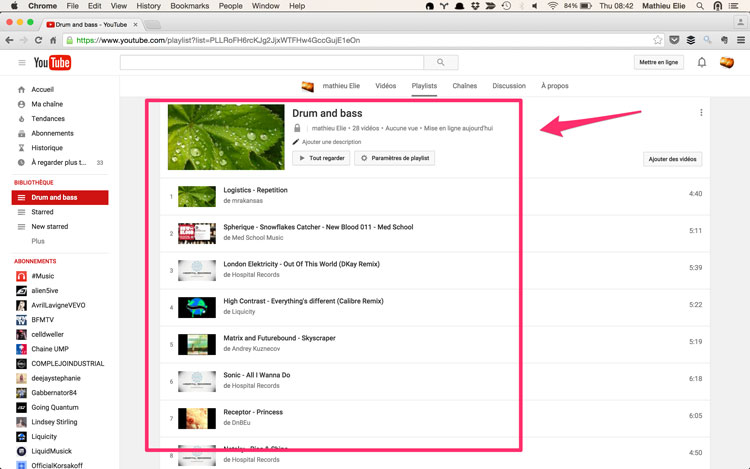
Task: Open the Dropbox menu bar icon
Action: 475,6
